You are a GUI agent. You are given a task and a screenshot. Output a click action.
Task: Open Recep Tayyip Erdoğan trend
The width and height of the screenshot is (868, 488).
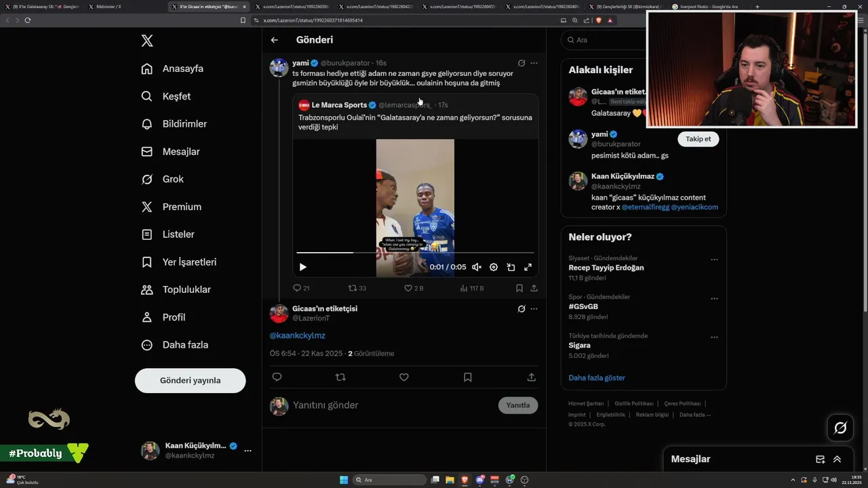[606, 268]
